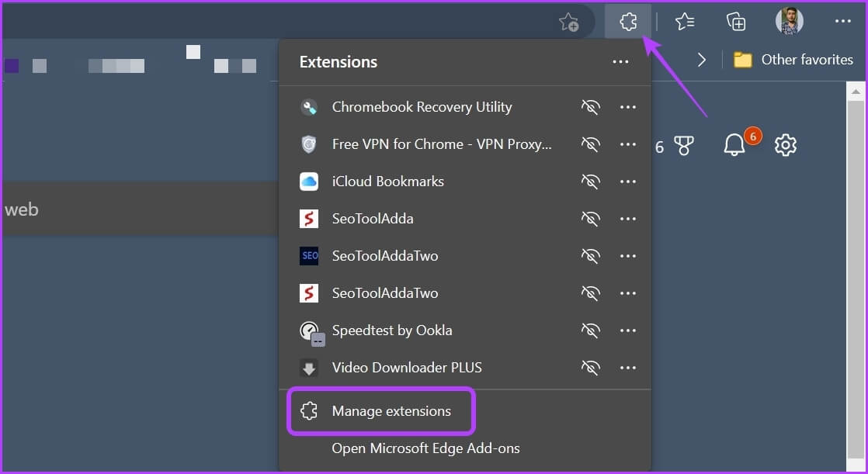The image size is (868, 474).
Task: Open the Favorites list icon
Action: pos(685,22)
